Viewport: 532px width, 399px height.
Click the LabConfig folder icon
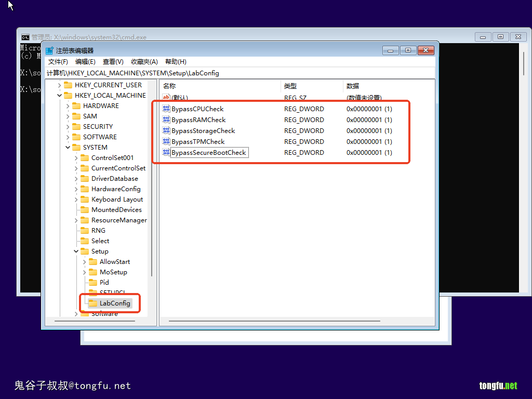point(93,303)
